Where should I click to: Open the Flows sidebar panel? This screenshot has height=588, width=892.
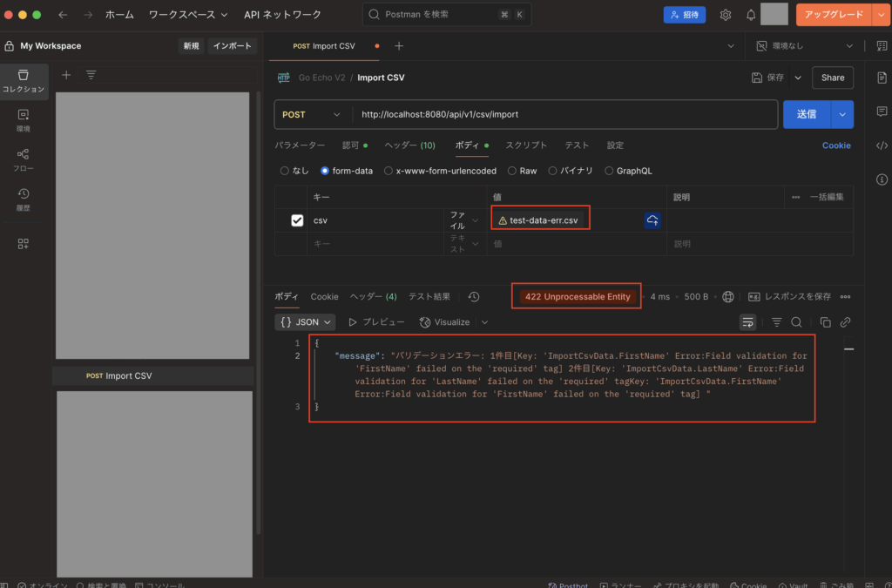coord(24,160)
